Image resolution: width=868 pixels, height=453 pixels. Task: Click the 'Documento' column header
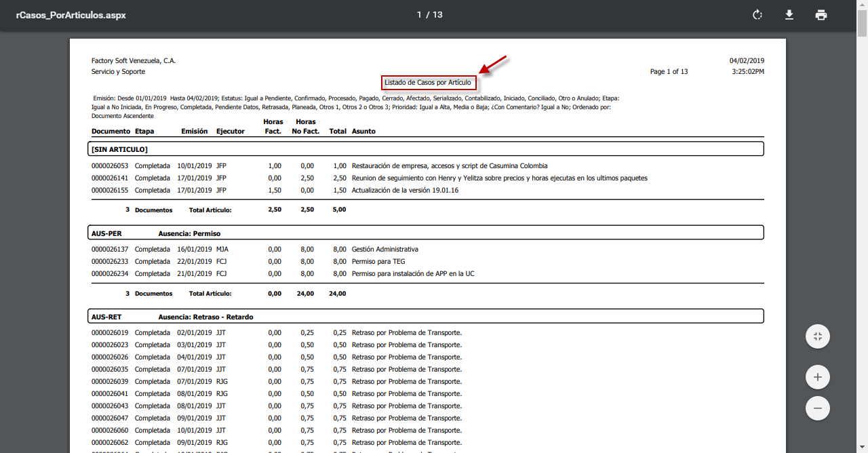(111, 132)
